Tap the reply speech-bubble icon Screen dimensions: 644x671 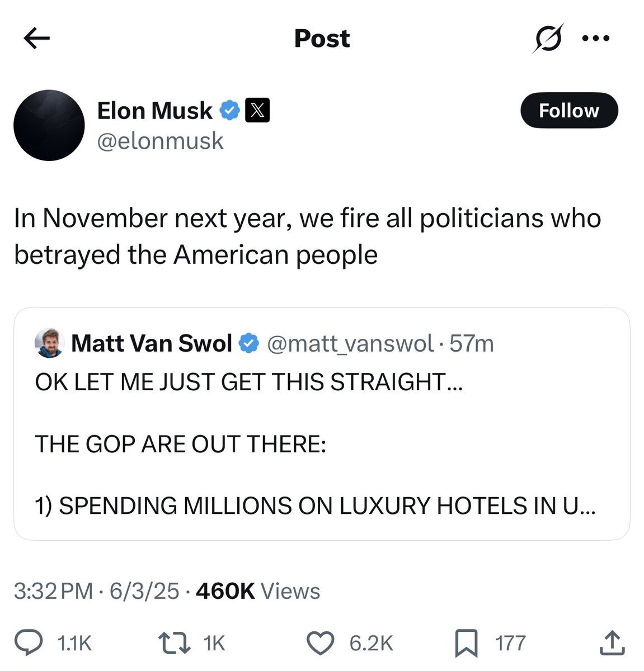point(29,642)
